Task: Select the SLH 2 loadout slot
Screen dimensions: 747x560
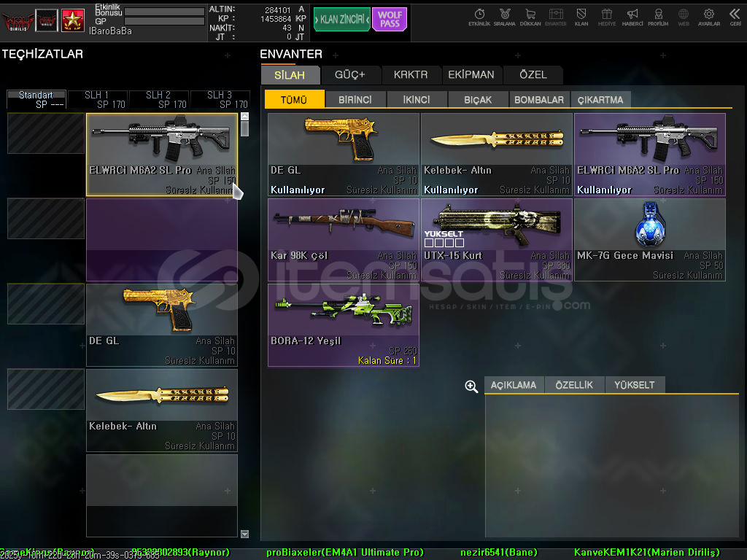Action: [158, 99]
